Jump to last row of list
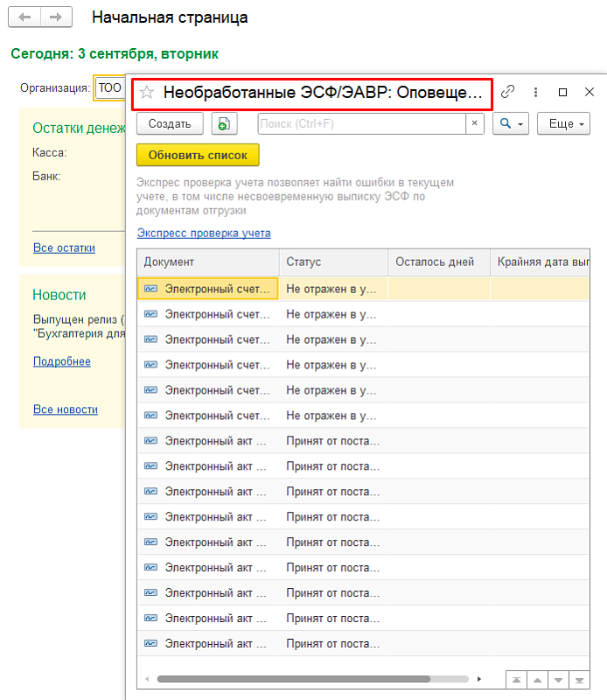 tap(578, 679)
